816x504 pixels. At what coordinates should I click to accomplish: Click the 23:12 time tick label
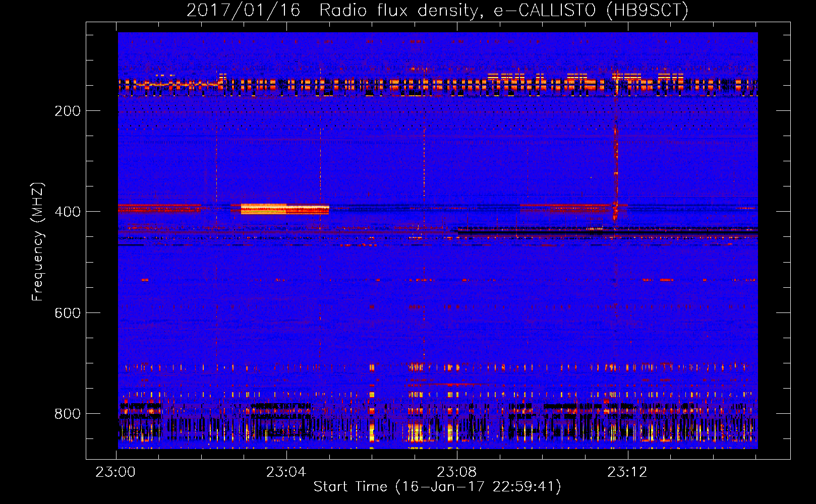pyautogui.click(x=627, y=472)
